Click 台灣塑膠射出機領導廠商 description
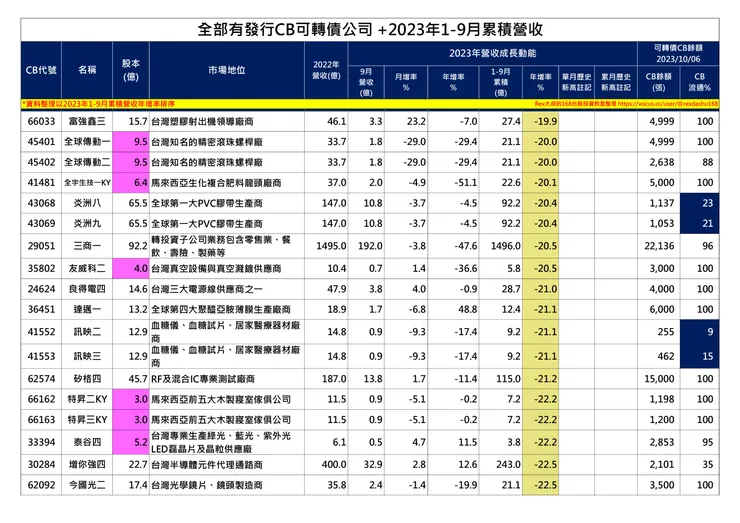This screenshot has width=740, height=523. [202, 121]
